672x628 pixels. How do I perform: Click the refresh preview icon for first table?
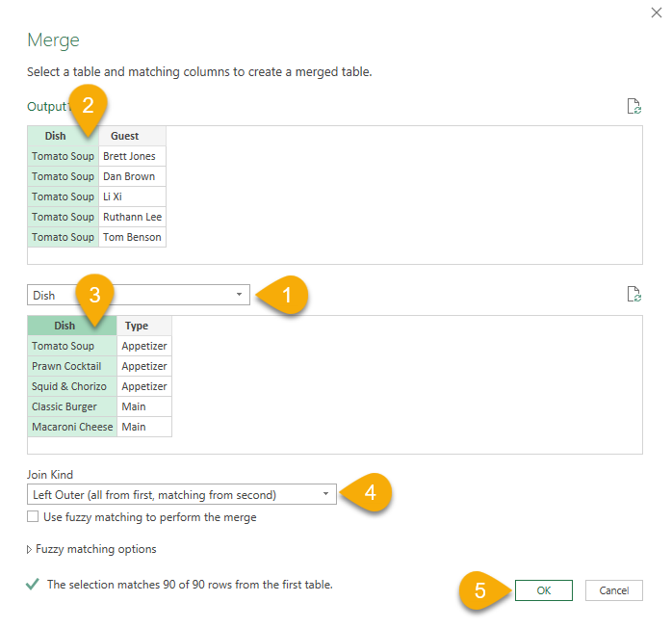633,106
